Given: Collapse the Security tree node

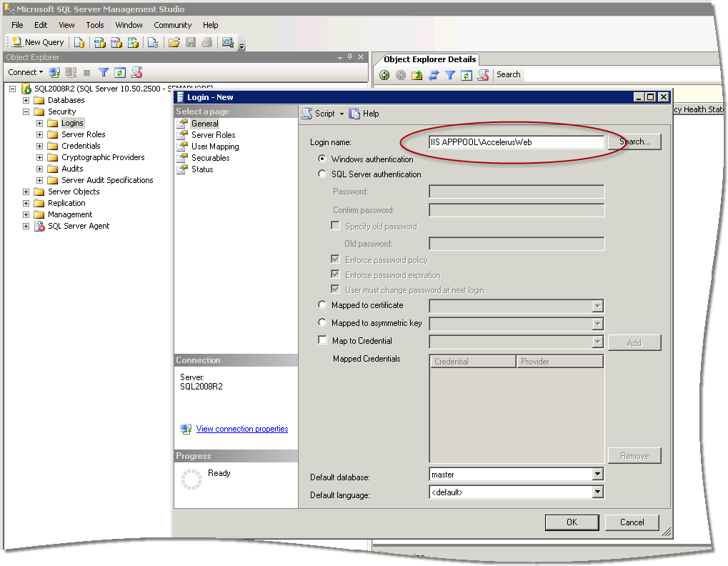Looking at the screenshot, I should 26,112.
